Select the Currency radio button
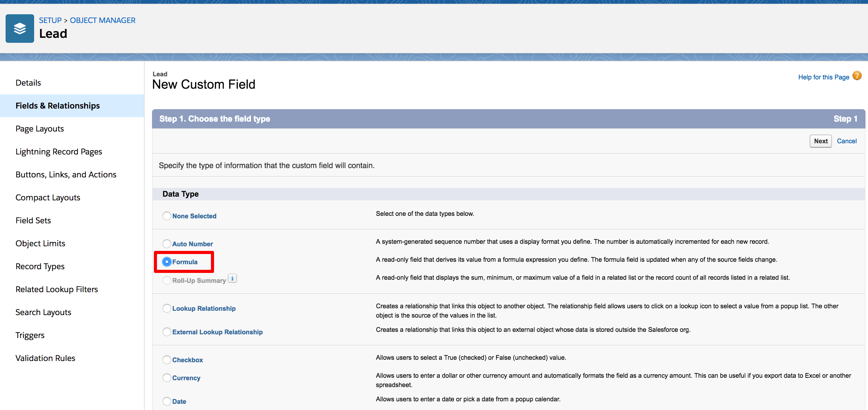Screen dimensions: 868x410 coord(167,378)
